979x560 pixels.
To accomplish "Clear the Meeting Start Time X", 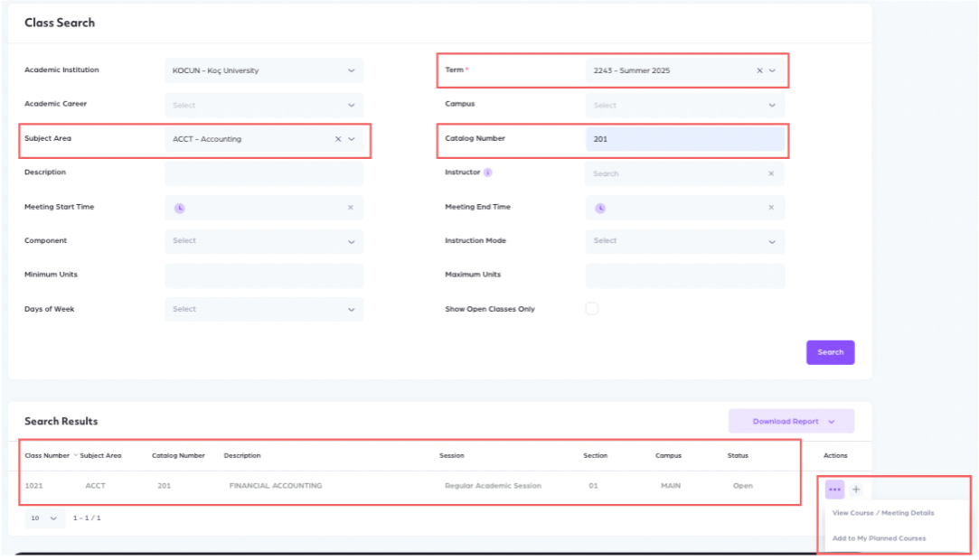I will click(351, 208).
